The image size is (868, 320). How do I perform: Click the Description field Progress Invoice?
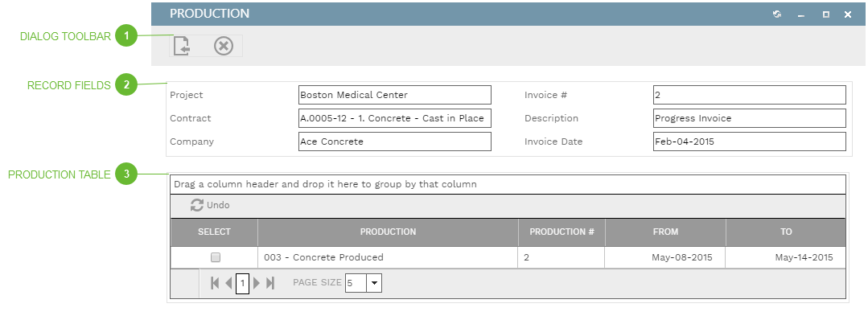click(750, 118)
